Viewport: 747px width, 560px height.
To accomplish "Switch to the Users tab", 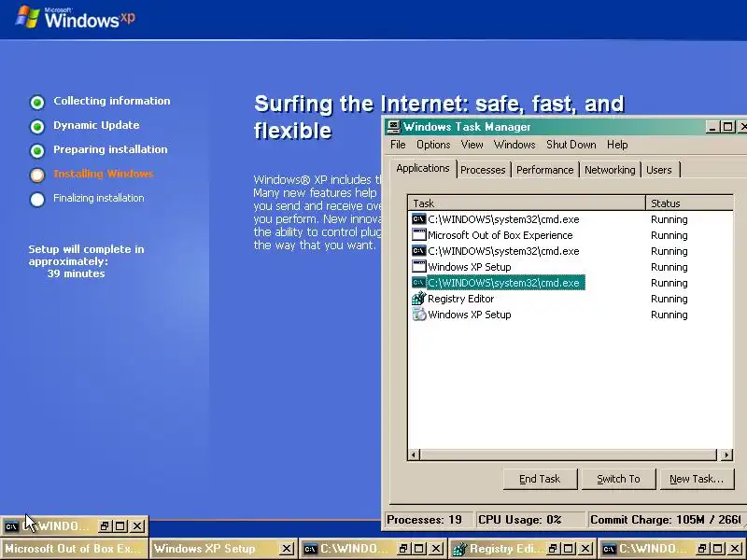I will [x=659, y=170].
